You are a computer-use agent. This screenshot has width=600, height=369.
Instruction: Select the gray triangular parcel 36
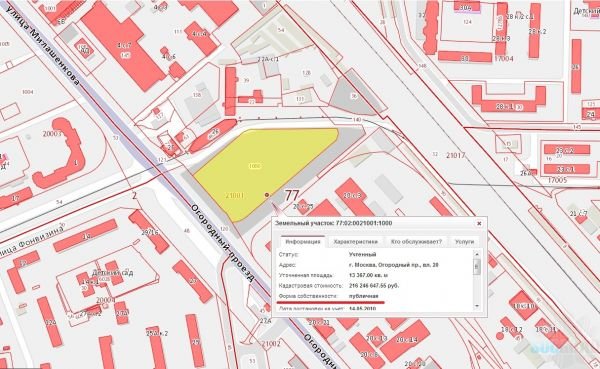click(354, 96)
